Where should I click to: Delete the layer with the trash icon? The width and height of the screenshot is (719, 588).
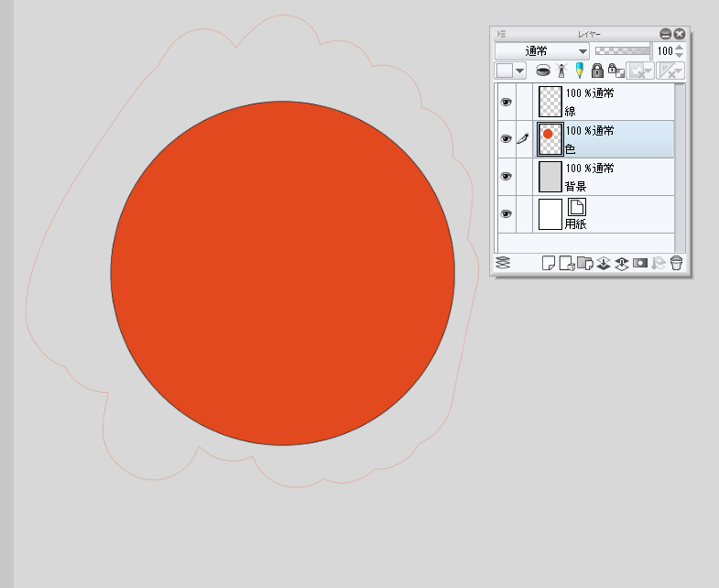point(677,263)
